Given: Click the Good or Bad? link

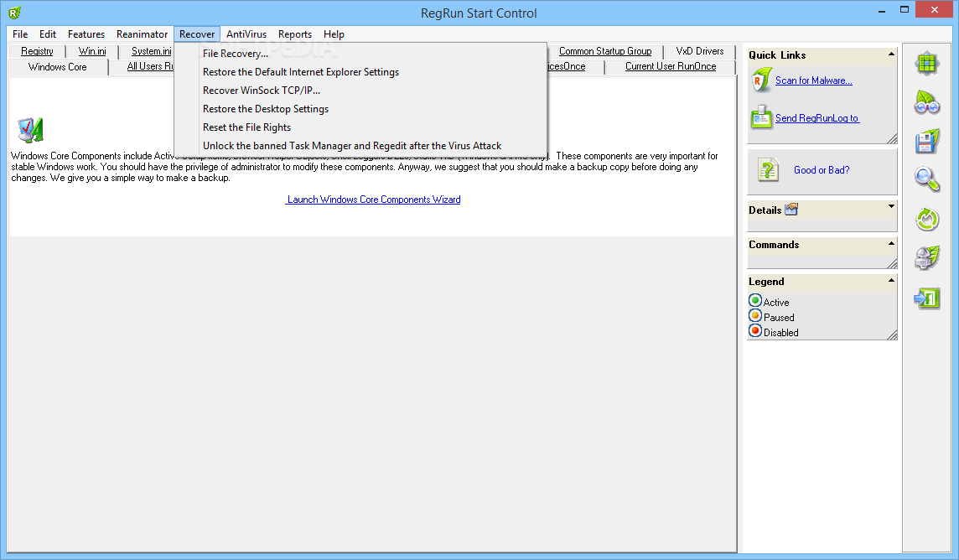Looking at the screenshot, I should click(822, 170).
